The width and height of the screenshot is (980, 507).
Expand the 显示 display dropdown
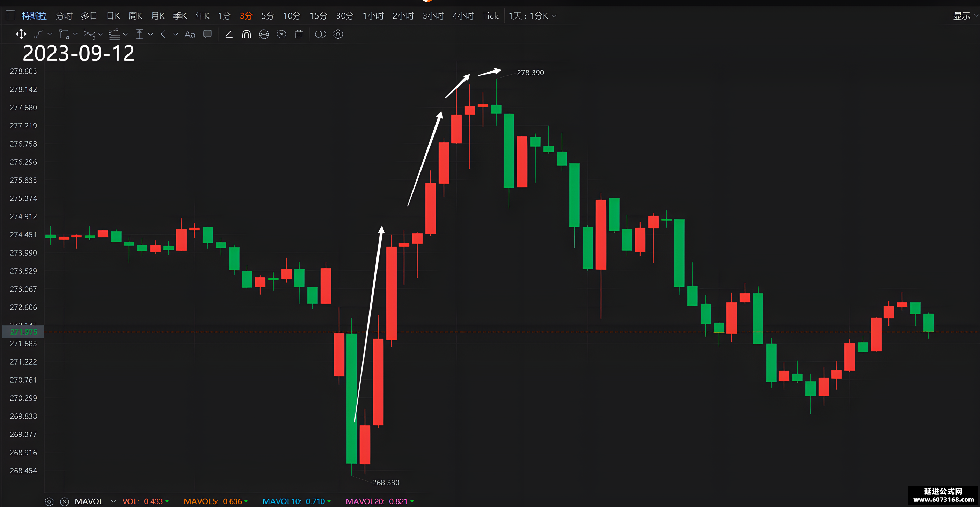pos(966,16)
